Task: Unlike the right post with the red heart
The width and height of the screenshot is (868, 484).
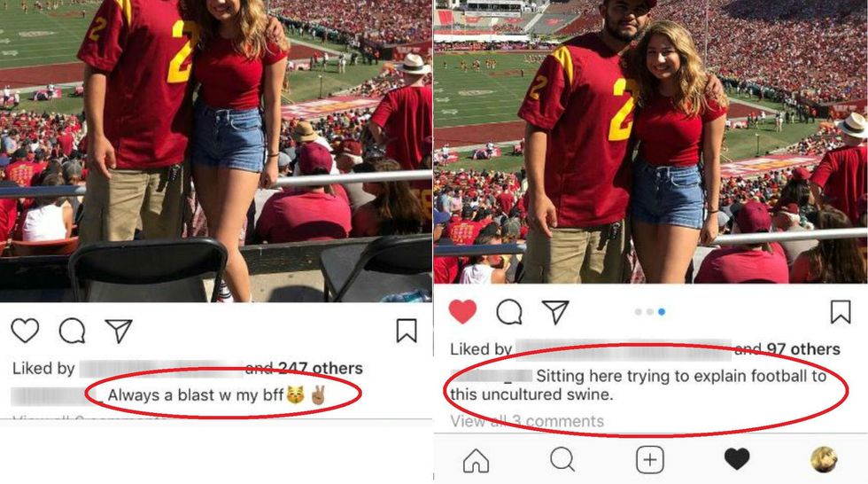Action: 462,312
